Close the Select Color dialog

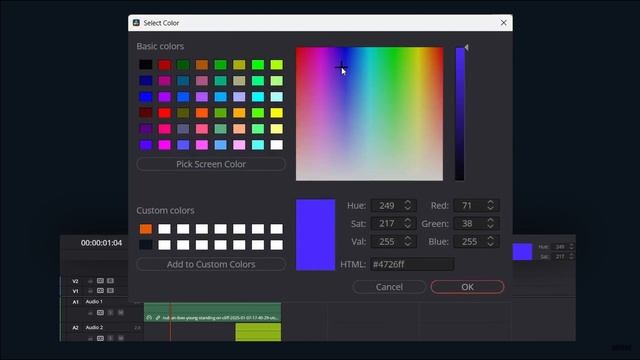[503, 22]
